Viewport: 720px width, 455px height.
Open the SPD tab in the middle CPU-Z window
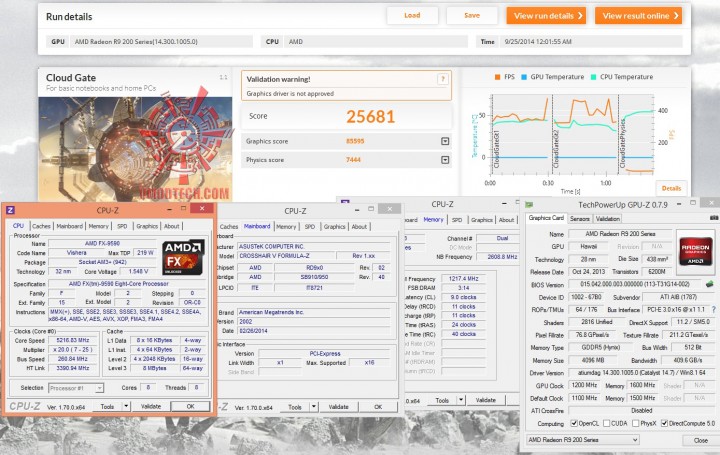pos(310,227)
